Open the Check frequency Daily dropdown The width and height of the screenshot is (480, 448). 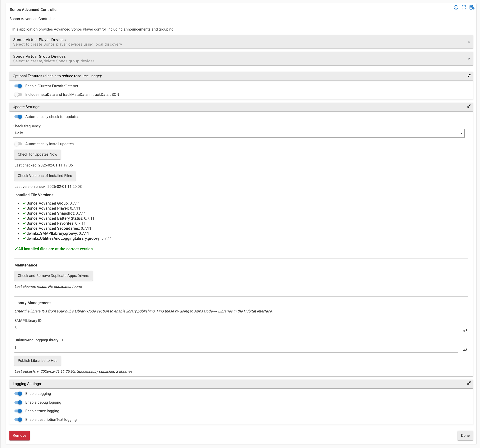(238, 133)
